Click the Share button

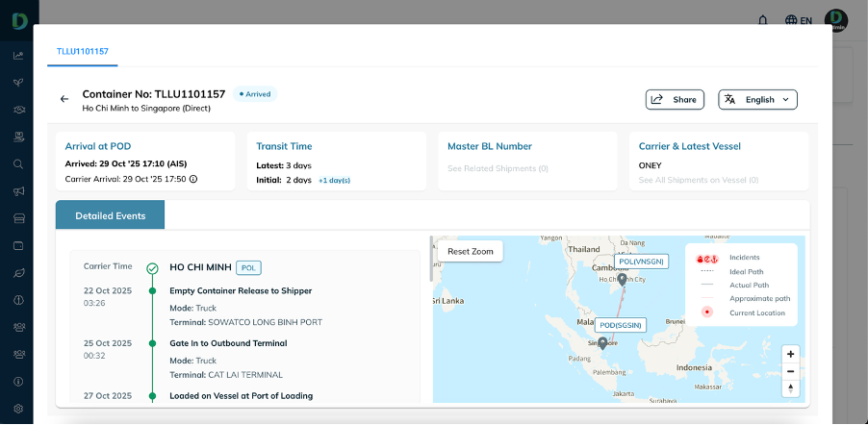(675, 99)
